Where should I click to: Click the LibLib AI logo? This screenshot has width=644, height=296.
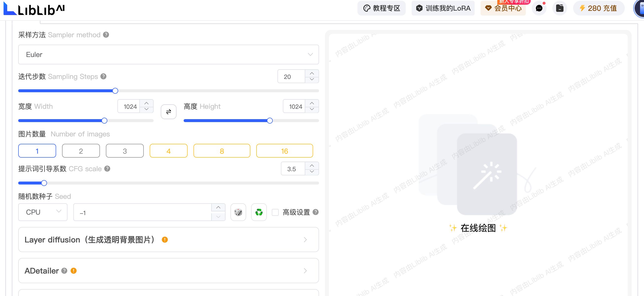pyautogui.click(x=34, y=9)
